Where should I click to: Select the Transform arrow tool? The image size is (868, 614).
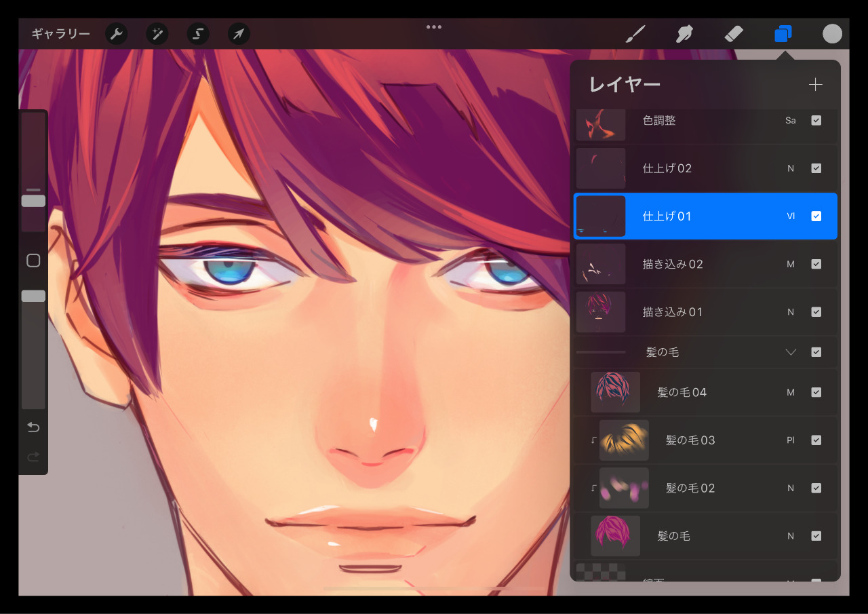point(239,34)
